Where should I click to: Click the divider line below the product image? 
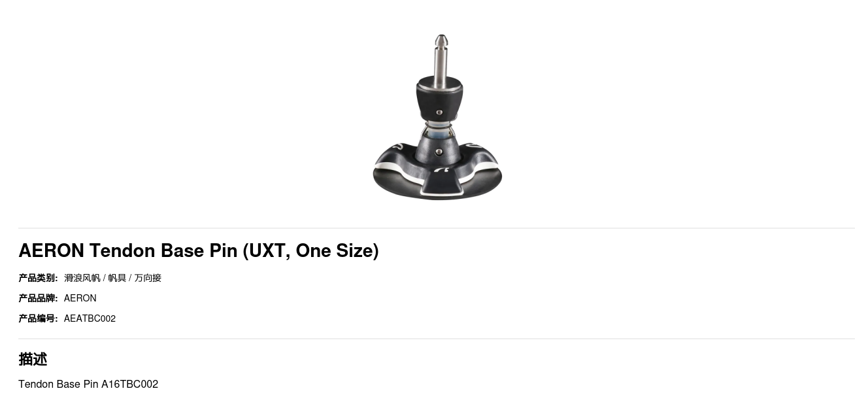click(x=437, y=228)
